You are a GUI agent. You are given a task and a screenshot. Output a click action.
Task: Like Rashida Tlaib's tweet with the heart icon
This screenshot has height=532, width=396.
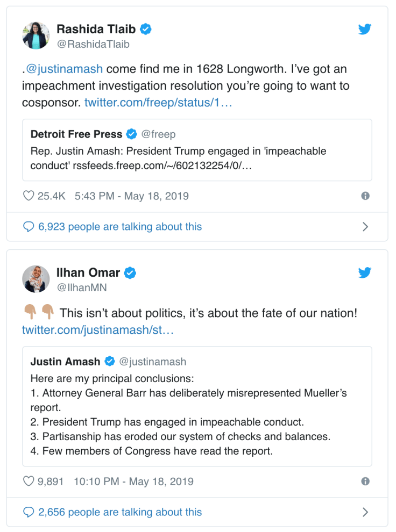(29, 196)
